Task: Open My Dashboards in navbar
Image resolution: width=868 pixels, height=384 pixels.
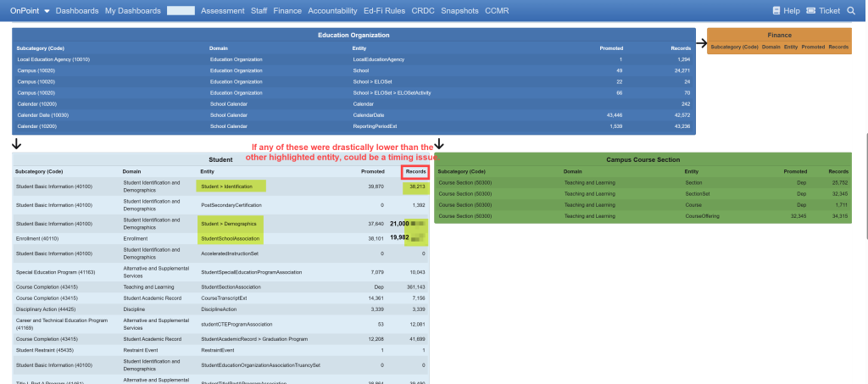Action: coord(132,11)
